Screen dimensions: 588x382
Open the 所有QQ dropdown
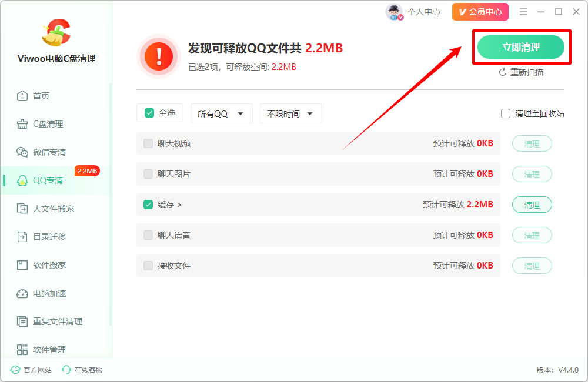click(221, 113)
